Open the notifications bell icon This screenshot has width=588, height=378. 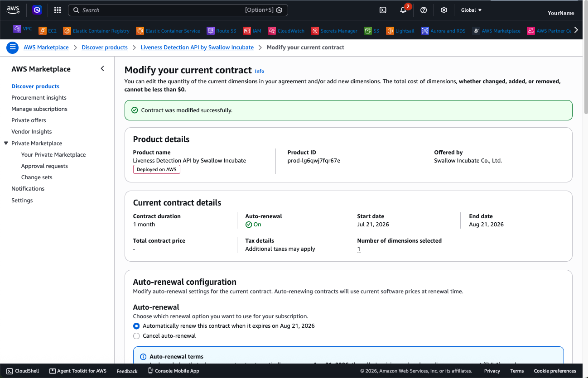click(x=403, y=10)
